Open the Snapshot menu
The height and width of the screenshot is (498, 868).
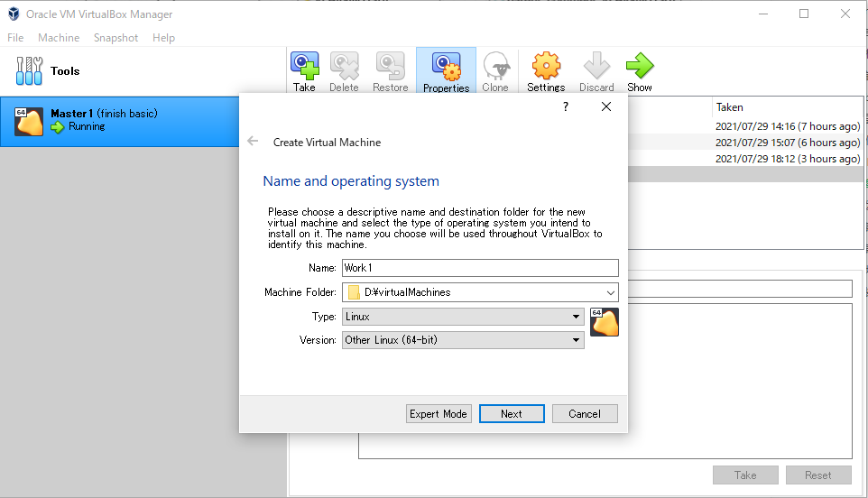115,38
